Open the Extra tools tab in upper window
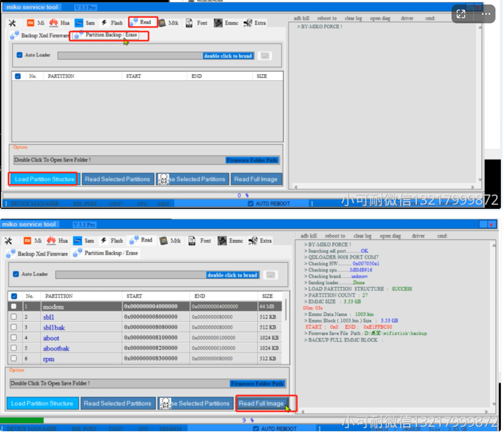504x433 pixels. [255, 23]
